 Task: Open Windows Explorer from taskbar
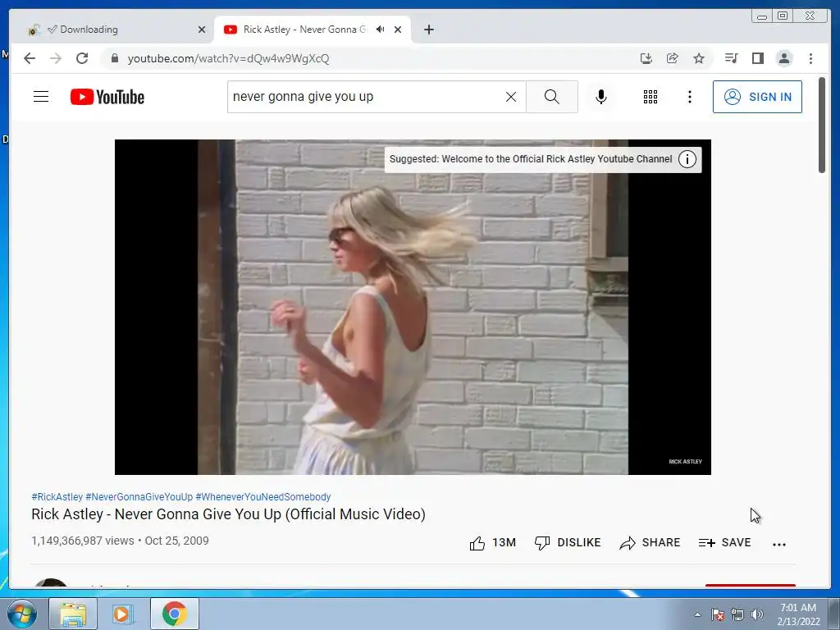73,614
